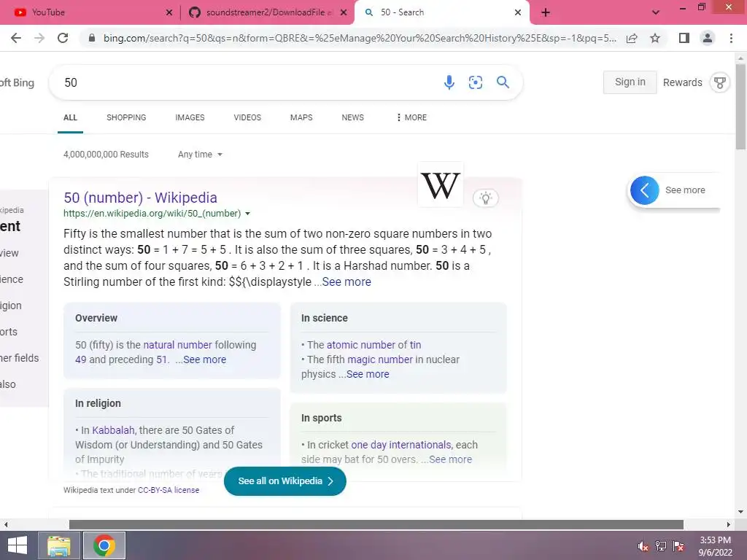The image size is (747, 560).
Task: Click the Sign in button
Action: (x=630, y=82)
